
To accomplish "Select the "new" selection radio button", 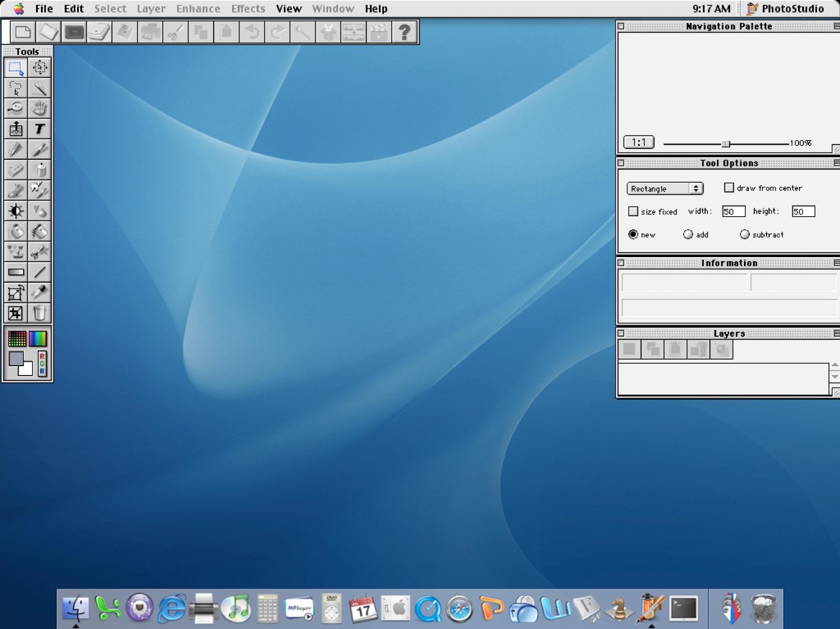I will [x=633, y=234].
